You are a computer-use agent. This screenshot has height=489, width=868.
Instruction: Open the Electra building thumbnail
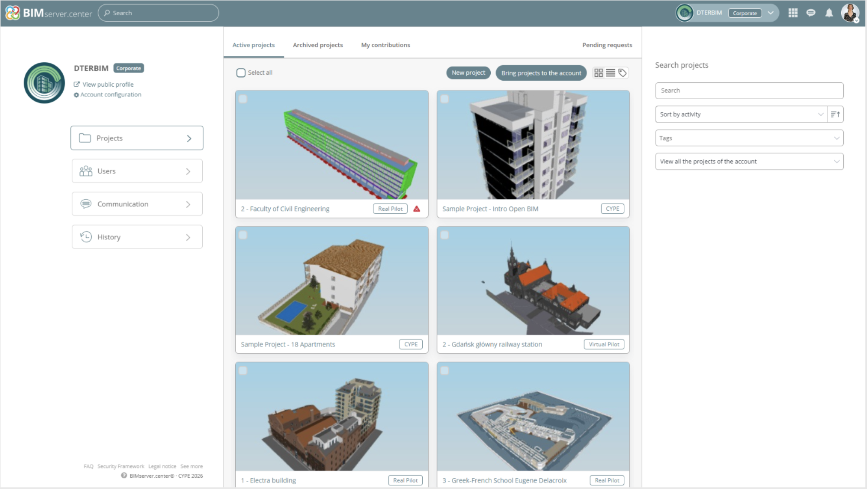(x=332, y=417)
